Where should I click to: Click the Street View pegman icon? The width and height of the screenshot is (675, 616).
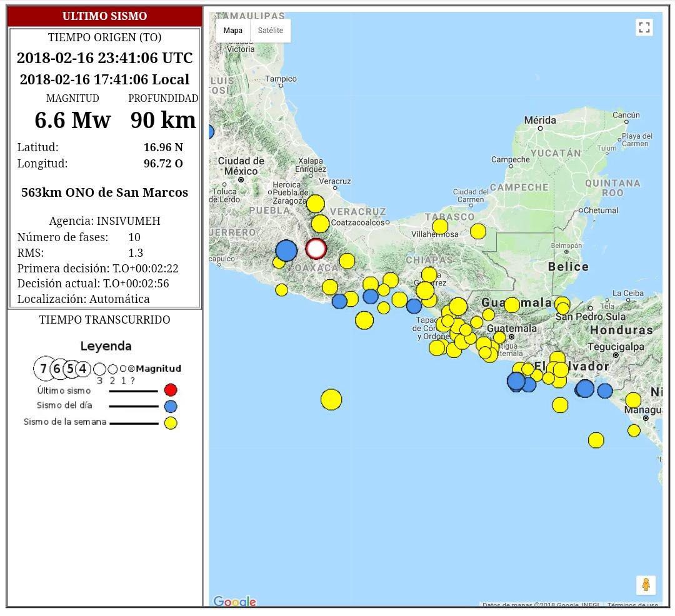click(x=646, y=585)
